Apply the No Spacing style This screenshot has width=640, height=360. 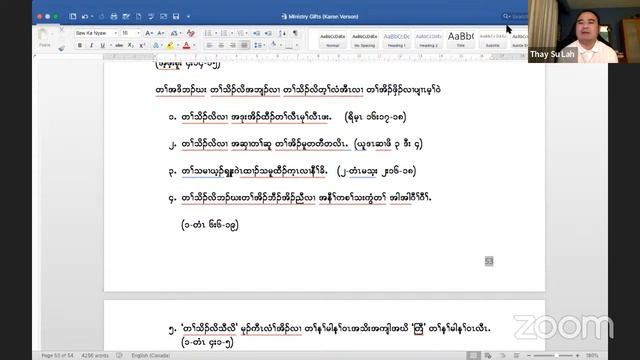[364, 40]
